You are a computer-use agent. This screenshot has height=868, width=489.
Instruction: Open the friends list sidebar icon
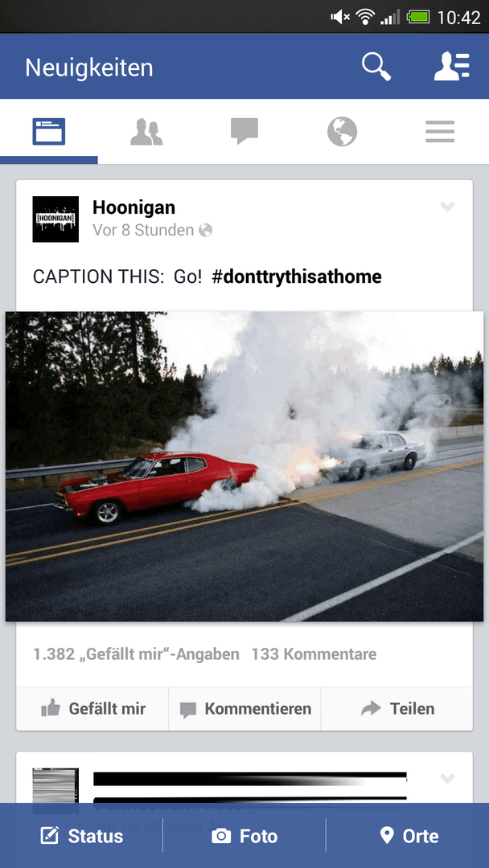point(451,67)
